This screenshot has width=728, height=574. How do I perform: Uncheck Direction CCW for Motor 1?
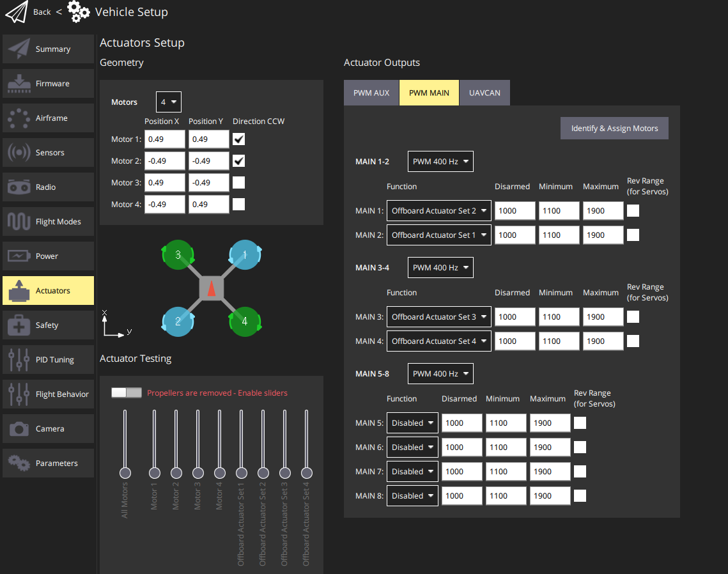(238, 139)
